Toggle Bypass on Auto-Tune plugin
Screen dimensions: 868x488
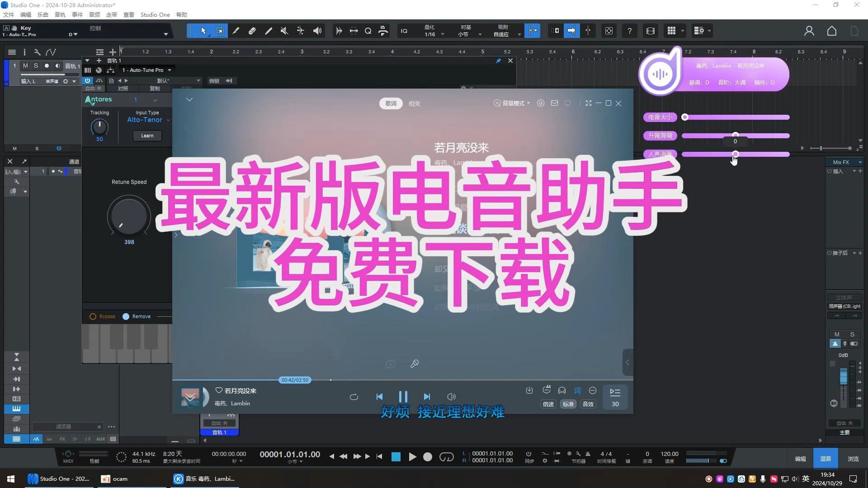pos(93,316)
